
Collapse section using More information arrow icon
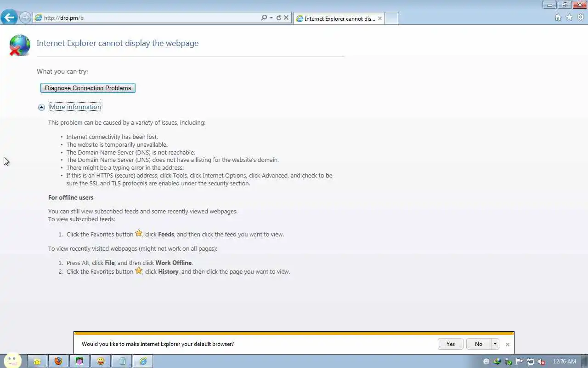tap(41, 107)
